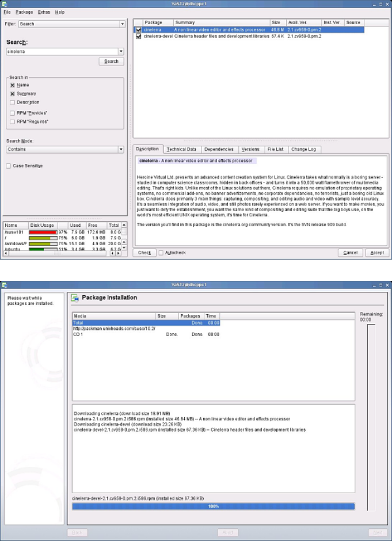The height and width of the screenshot is (541, 392).
Task: Expand the search term history dropdown arrow
Action: pyautogui.click(x=121, y=51)
